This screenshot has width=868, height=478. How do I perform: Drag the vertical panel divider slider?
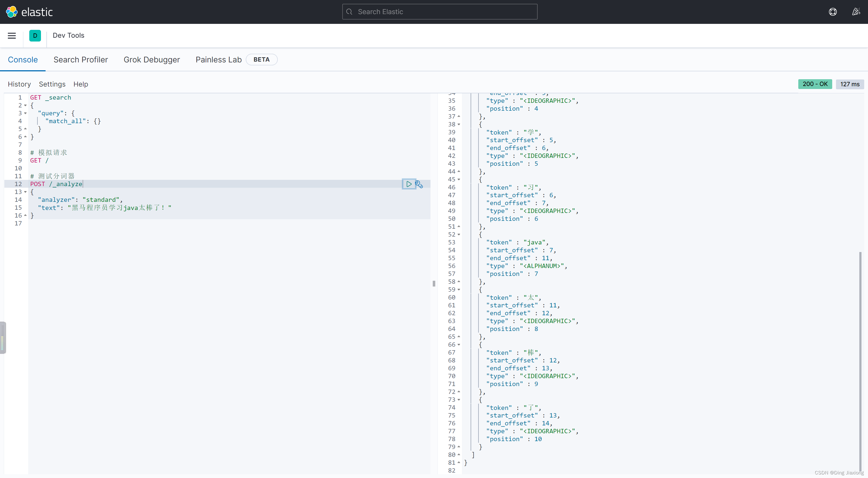point(434,283)
